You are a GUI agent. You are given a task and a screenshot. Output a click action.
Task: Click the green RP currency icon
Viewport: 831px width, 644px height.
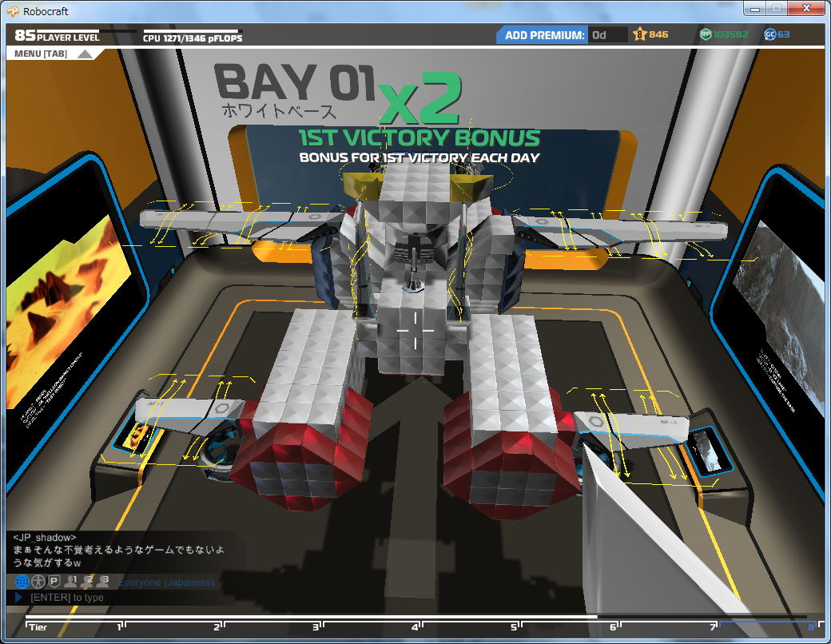[x=706, y=34]
